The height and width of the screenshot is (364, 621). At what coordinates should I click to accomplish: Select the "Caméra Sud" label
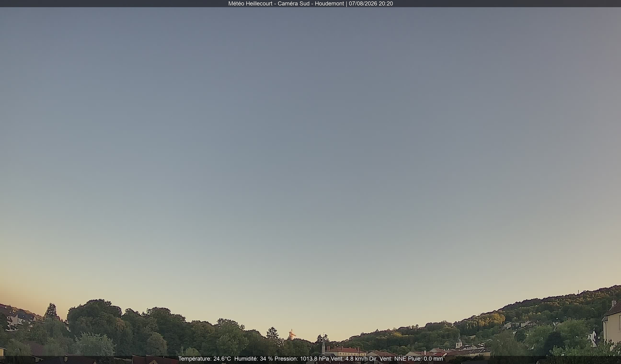pos(293,4)
